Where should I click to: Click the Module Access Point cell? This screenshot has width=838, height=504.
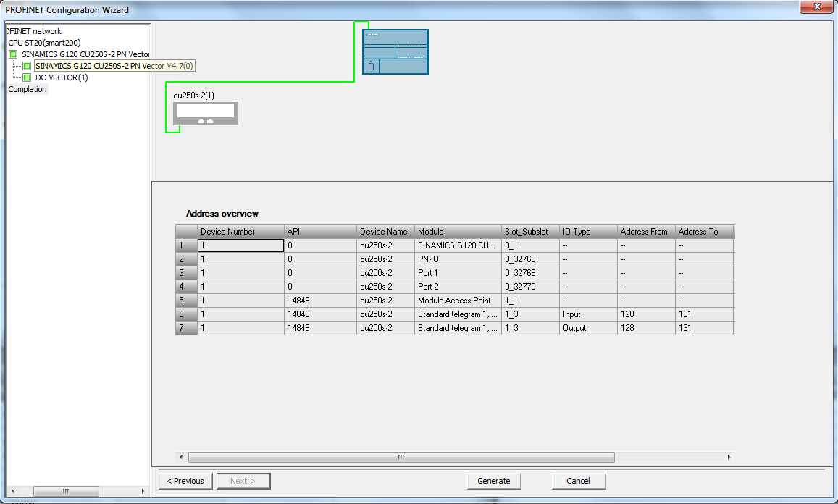(458, 301)
